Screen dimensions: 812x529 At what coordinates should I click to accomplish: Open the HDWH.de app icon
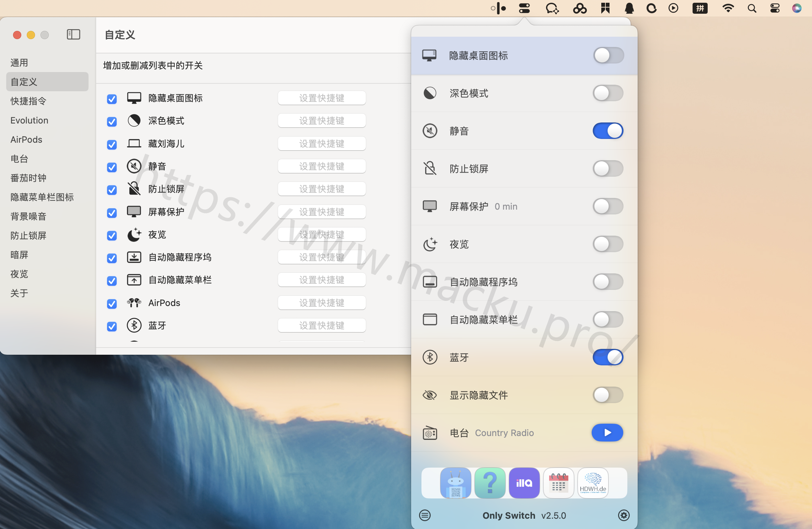coord(593,483)
